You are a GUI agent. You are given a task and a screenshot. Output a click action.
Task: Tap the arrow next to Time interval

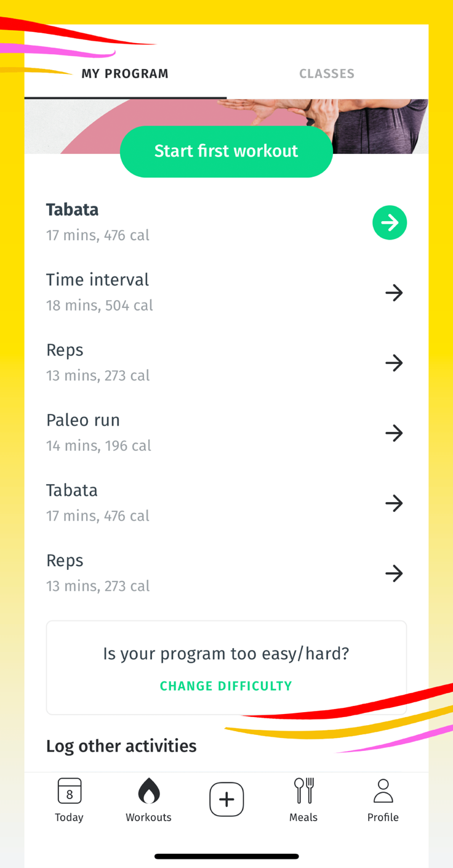coord(394,293)
